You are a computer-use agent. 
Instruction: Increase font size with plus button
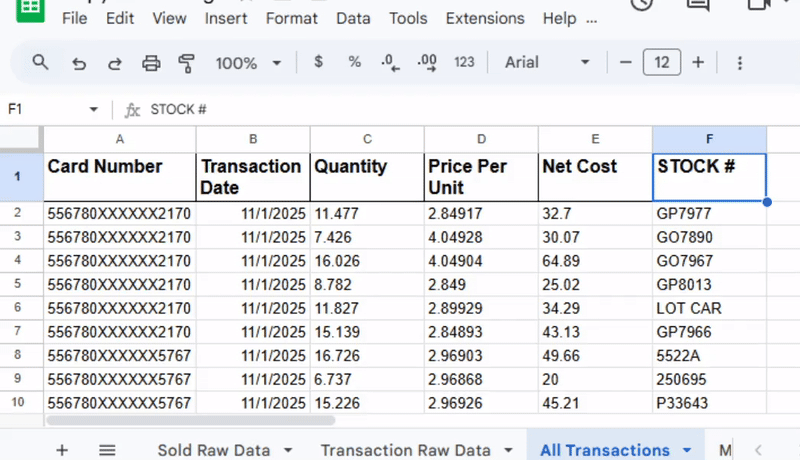click(698, 62)
